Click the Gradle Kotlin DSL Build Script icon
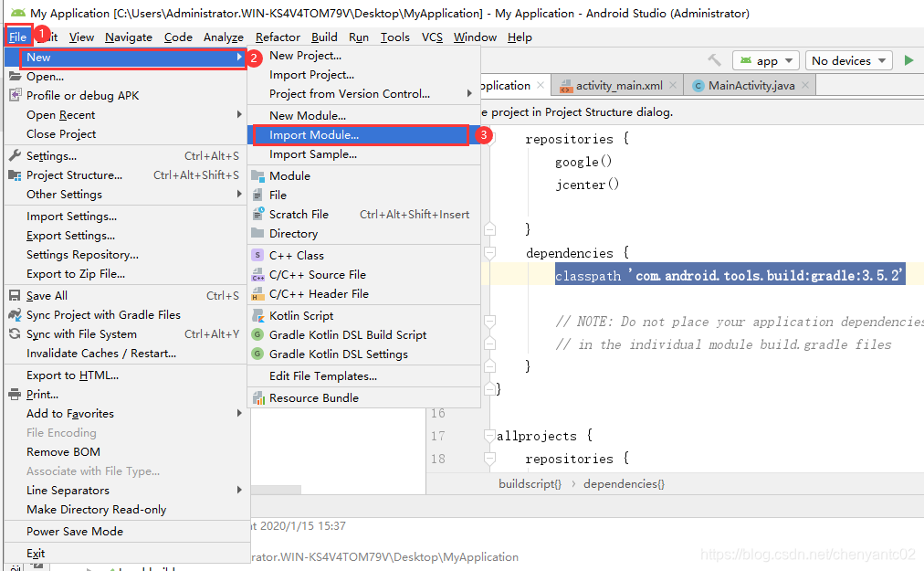The width and height of the screenshot is (924, 571). tap(257, 334)
